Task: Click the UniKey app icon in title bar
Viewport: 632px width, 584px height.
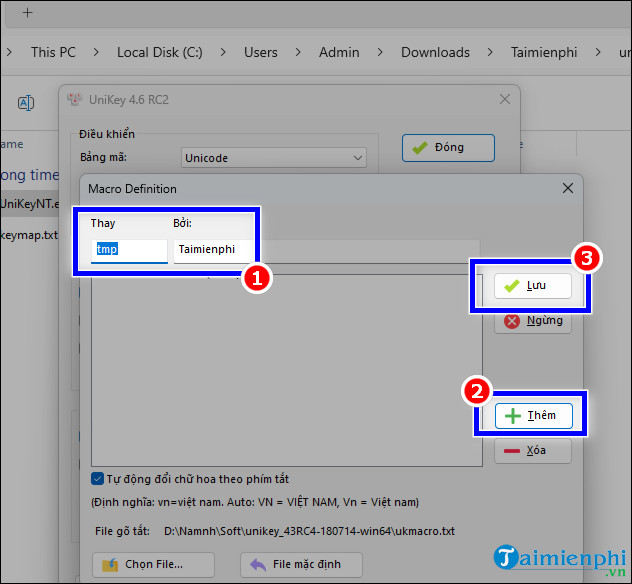Action: (75, 99)
